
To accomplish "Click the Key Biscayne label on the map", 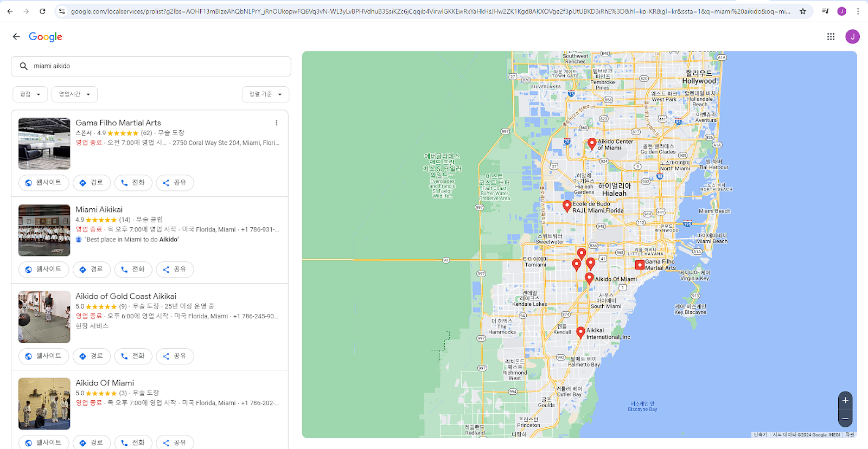I will click(x=691, y=310).
